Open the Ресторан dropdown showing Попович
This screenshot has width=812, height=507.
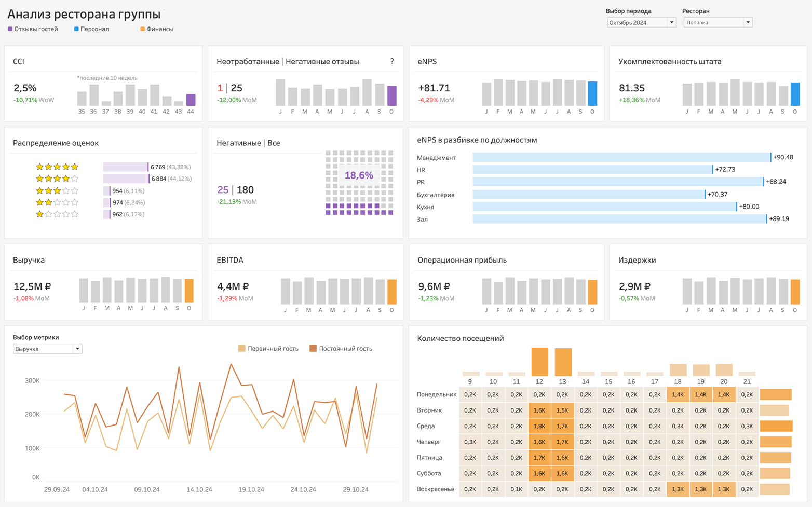click(718, 22)
